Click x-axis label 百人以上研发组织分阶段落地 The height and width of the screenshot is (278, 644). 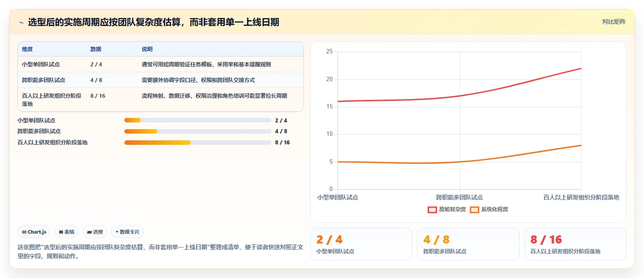click(x=581, y=197)
